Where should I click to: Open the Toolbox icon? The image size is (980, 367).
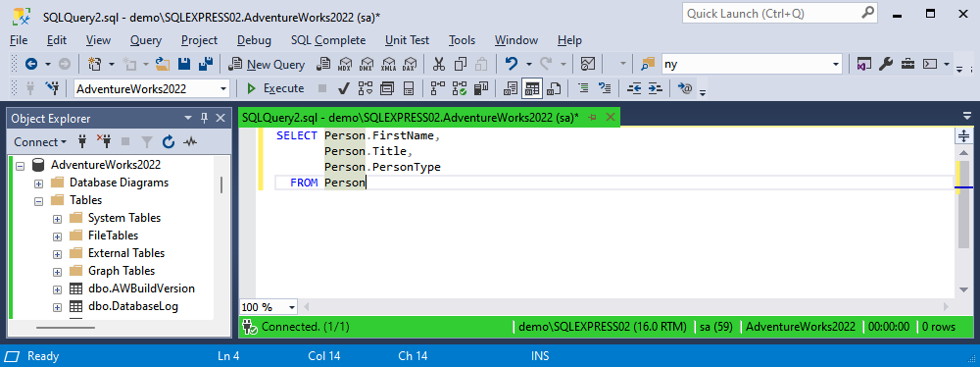[x=907, y=64]
